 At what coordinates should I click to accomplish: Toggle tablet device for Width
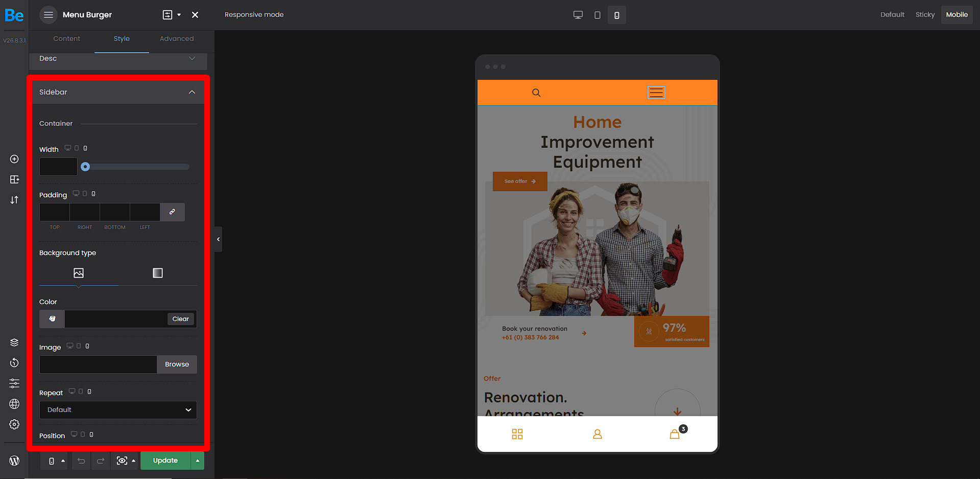(77, 148)
